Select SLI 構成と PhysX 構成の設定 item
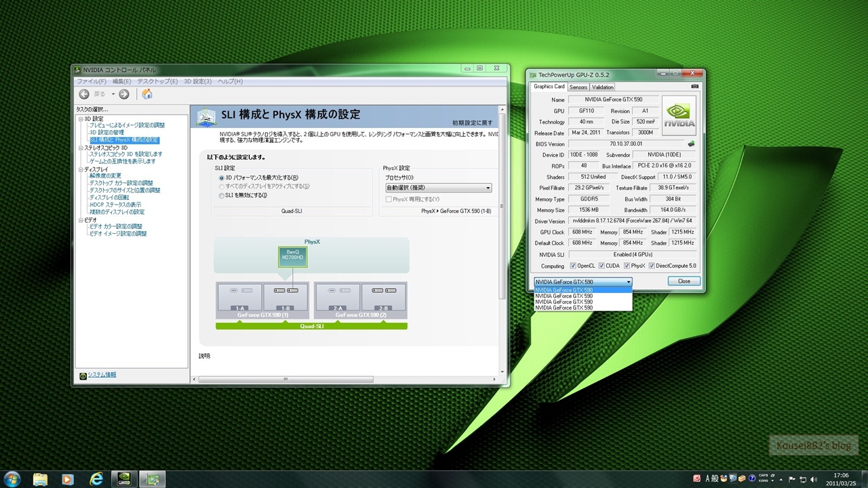This screenshot has height=488, width=868. [x=123, y=140]
